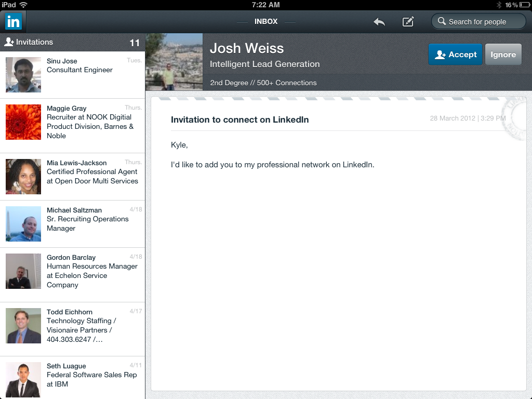Tap Consultant Engineer title text

coord(79,70)
